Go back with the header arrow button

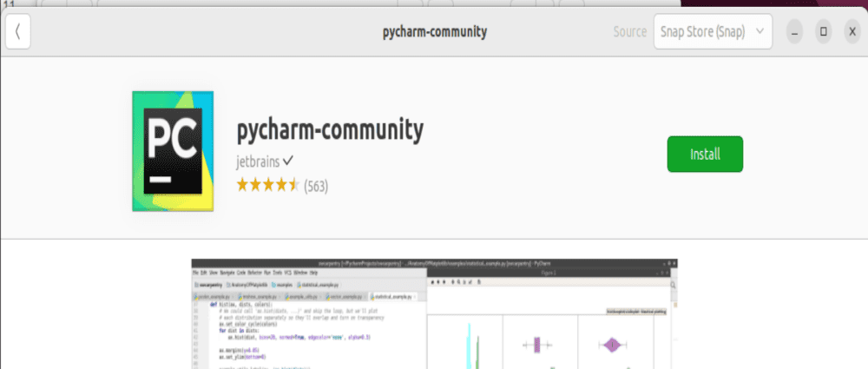coord(17,32)
